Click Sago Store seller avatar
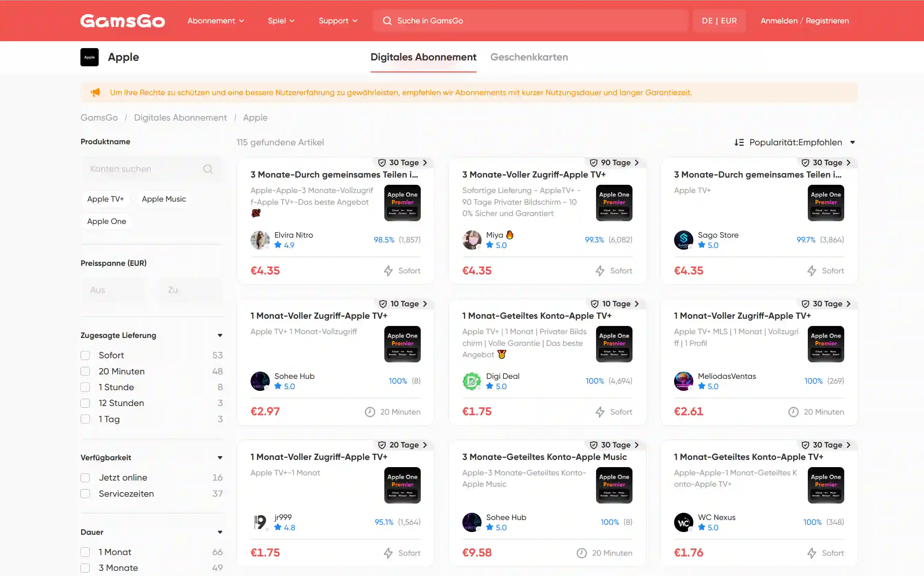Screen dimensions: 924x576 point(683,240)
